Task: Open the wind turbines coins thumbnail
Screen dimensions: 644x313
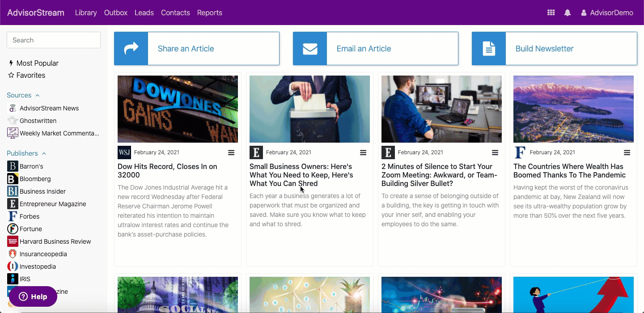Action: point(309,294)
